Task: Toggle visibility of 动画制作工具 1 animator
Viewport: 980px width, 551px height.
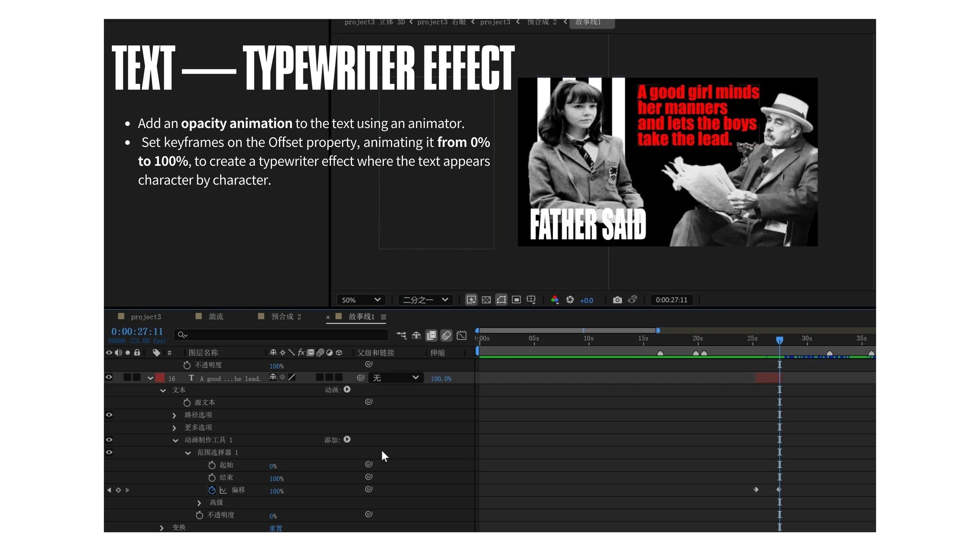Action: [109, 440]
